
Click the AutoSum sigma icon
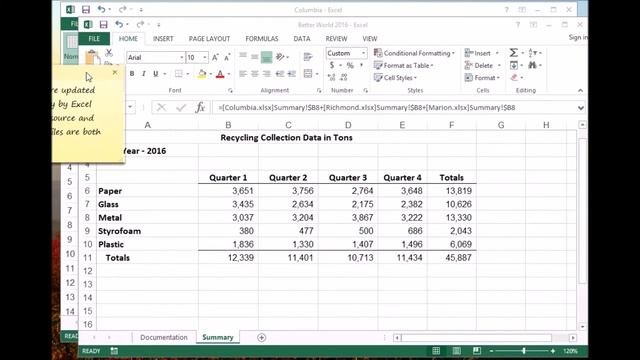[513, 53]
